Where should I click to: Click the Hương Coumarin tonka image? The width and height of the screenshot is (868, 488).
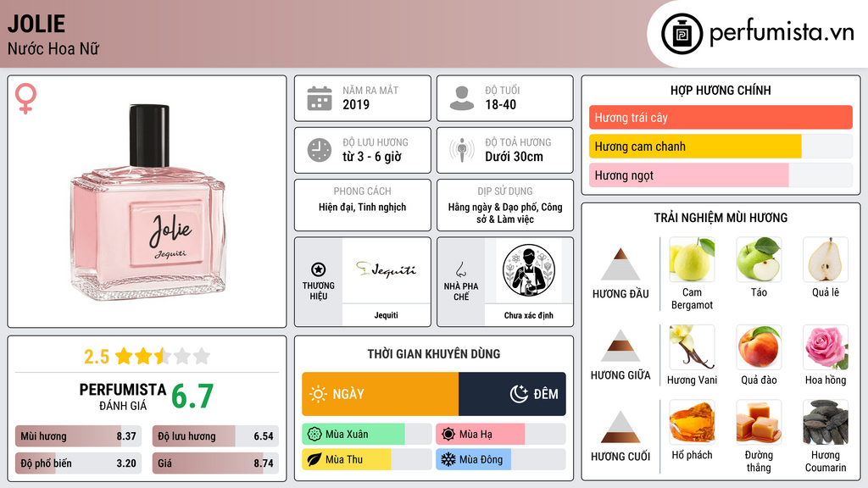coord(826,423)
